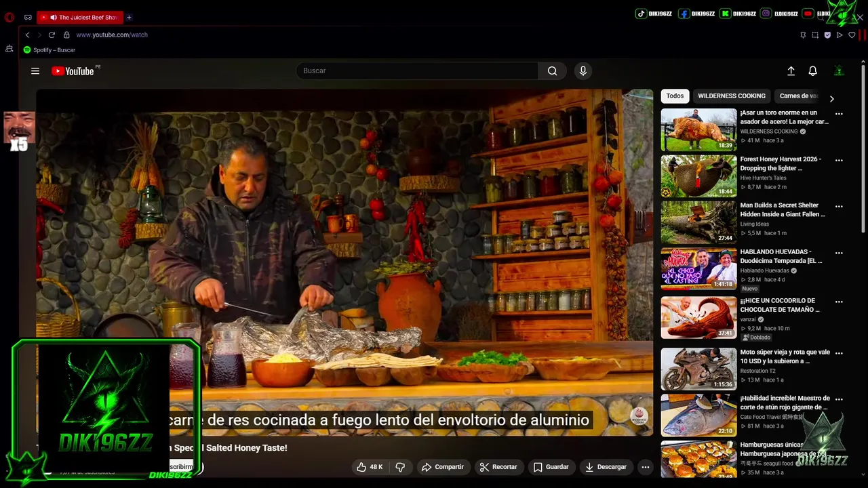
Task: Take a snapshot with the capture icon
Action: 815,35
